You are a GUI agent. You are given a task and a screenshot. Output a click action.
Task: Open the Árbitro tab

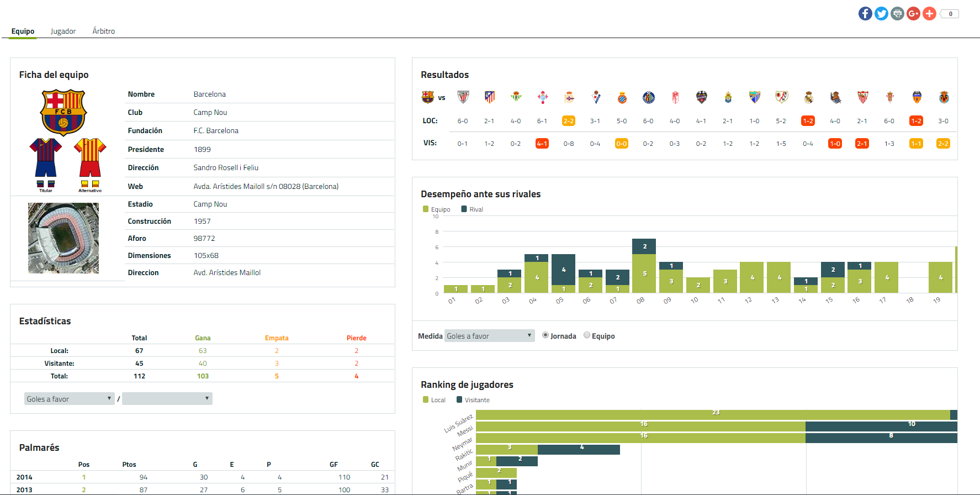104,31
